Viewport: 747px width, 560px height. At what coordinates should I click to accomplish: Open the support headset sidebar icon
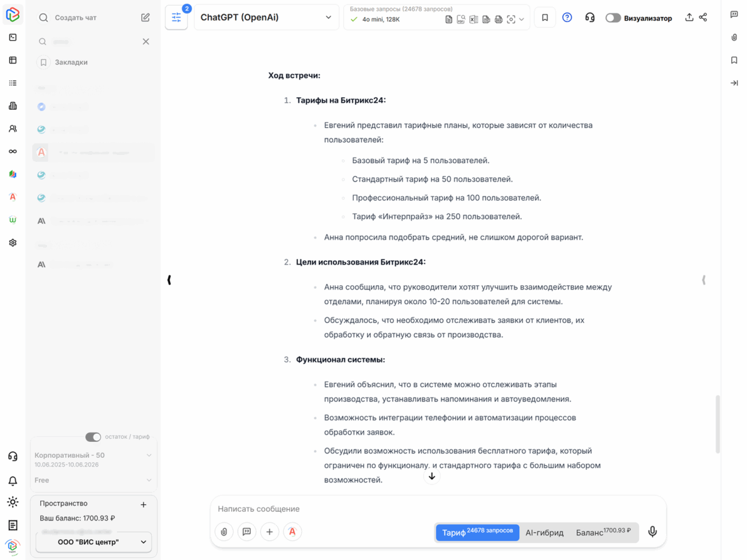[x=13, y=456]
